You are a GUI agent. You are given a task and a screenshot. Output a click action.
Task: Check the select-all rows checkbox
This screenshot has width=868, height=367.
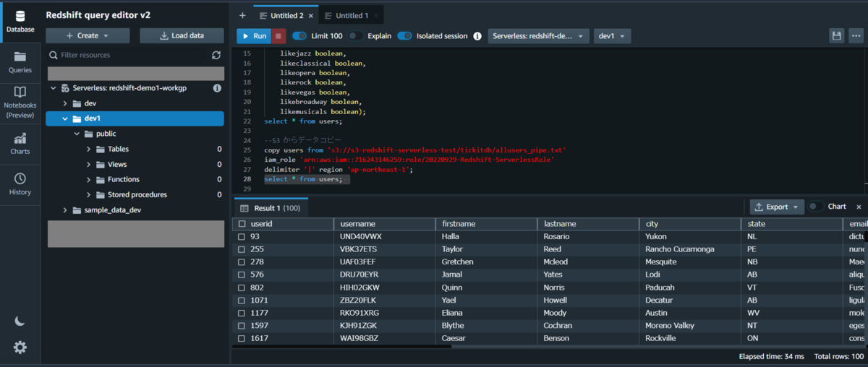[242, 224]
